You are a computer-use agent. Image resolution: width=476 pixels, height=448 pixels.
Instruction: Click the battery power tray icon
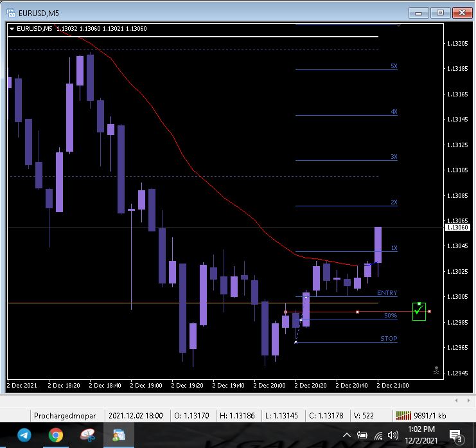362,435
